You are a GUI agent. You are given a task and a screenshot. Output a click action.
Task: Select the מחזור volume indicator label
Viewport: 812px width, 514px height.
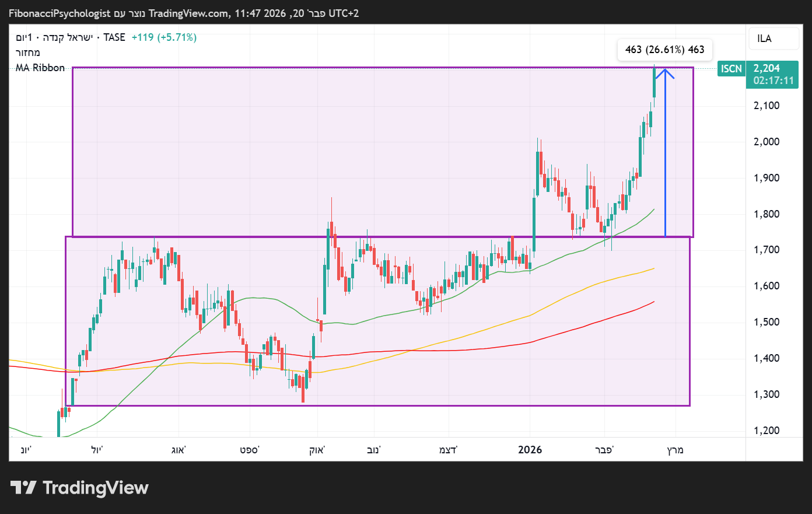[x=28, y=53]
